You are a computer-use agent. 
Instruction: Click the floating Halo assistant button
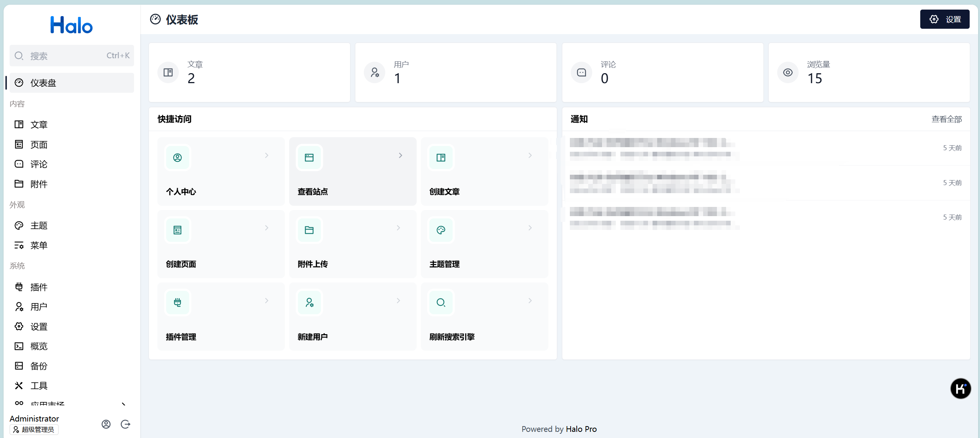pyautogui.click(x=960, y=389)
